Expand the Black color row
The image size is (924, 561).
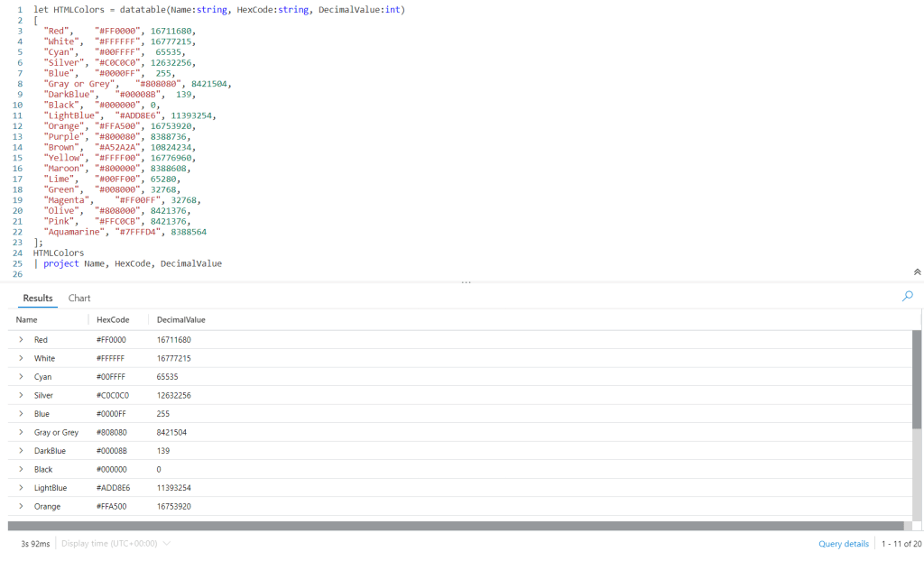click(21, 469)
